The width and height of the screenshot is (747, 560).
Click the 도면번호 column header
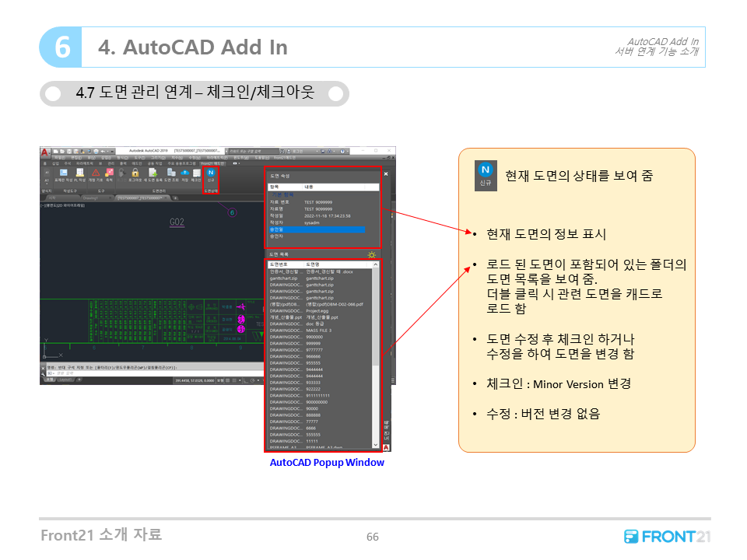click(286, 264)
